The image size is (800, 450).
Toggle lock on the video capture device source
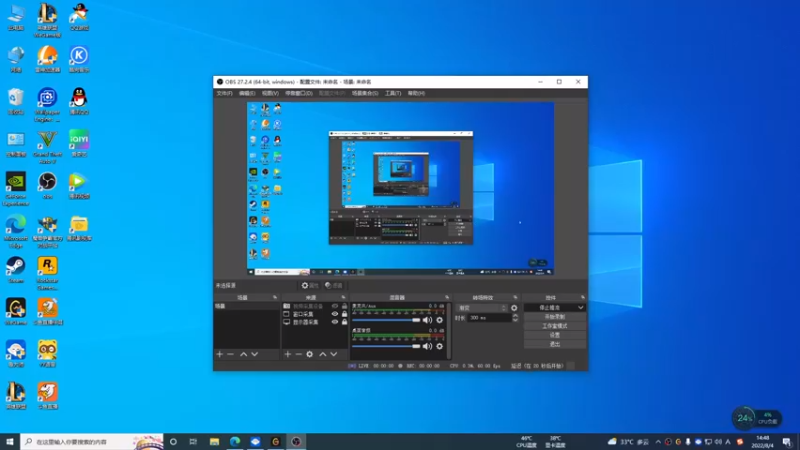(x=344, y=306)
